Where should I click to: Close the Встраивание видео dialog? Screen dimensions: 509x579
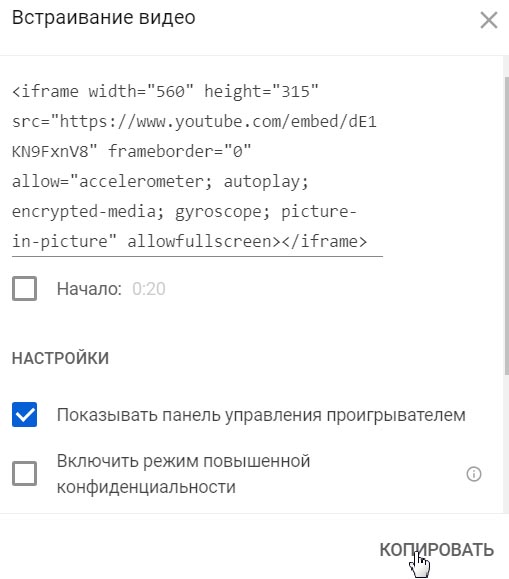click(489, 20)
